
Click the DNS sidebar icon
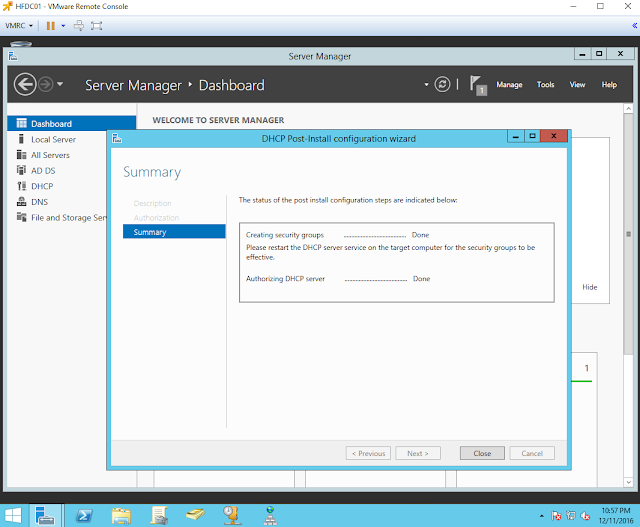22,201
